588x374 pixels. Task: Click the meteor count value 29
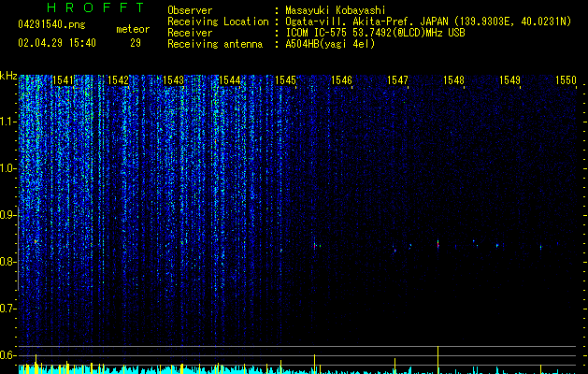[x=136, y=43]
